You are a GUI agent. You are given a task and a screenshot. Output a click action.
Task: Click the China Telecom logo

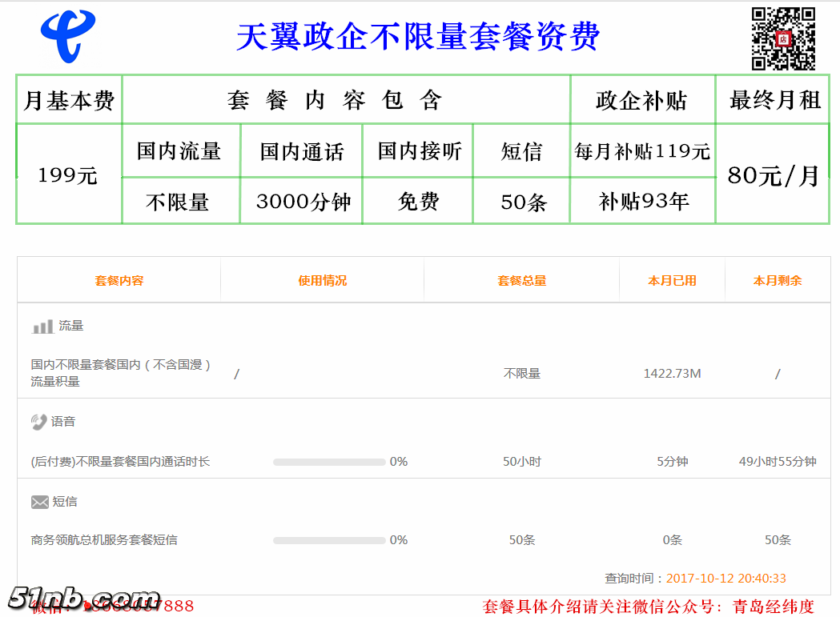[x=67, y=37]
